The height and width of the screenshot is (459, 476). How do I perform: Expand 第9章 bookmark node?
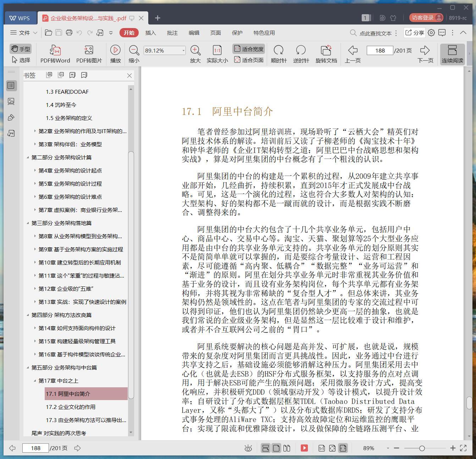(x=35, y=249)
